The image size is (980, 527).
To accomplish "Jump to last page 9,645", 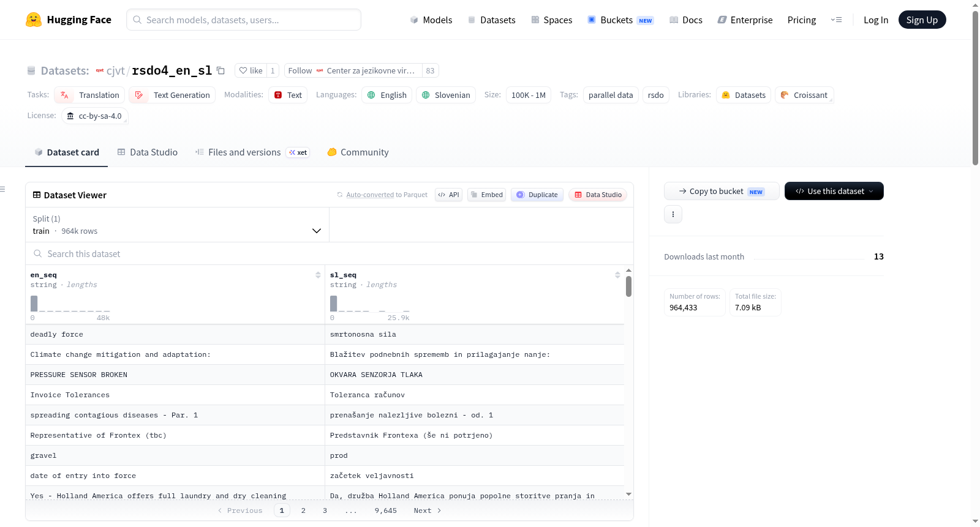I will 385,510.
